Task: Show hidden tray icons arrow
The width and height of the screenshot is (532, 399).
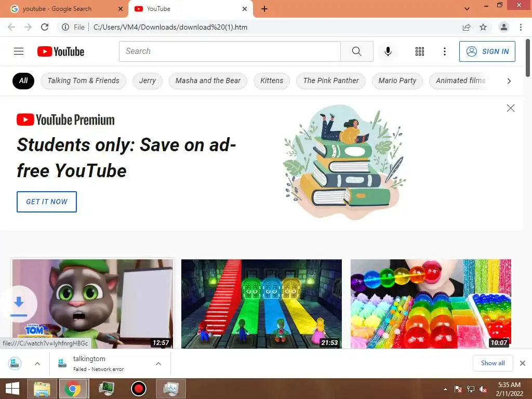Action: pyautogui.click(x=445, y=389)
